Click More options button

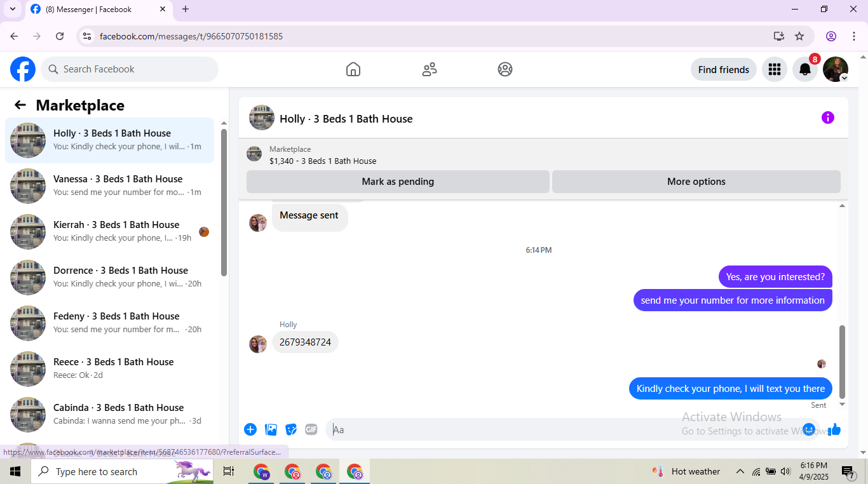pyautogui.click(x=696, y=182)
